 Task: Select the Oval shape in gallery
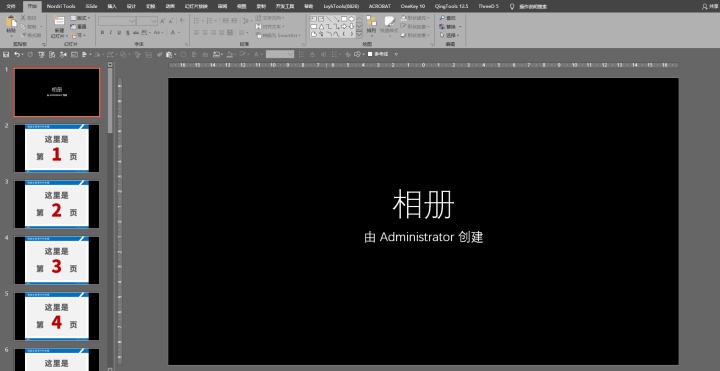coord(352,19)
